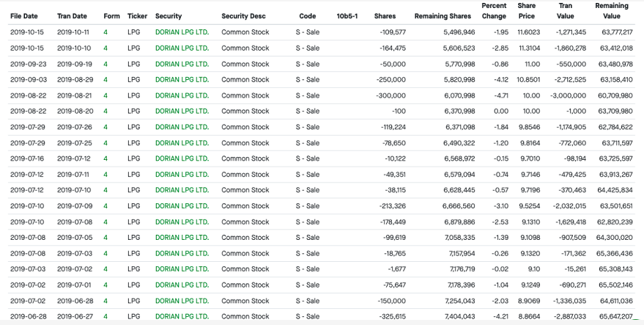Screen dimensions: 644x325
Task: Select tran date 2019-07-05
Action: [x=75, y=238]
